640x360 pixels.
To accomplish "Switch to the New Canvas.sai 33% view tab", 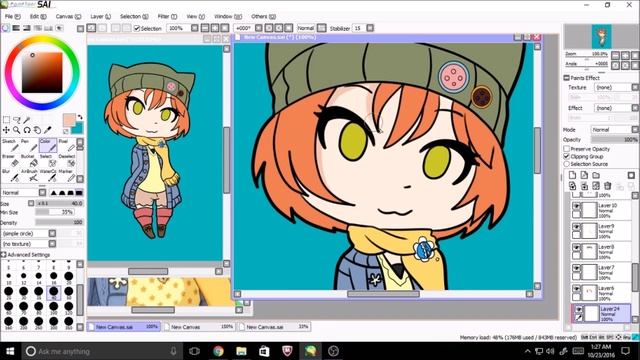I will (x=274, y=327).
